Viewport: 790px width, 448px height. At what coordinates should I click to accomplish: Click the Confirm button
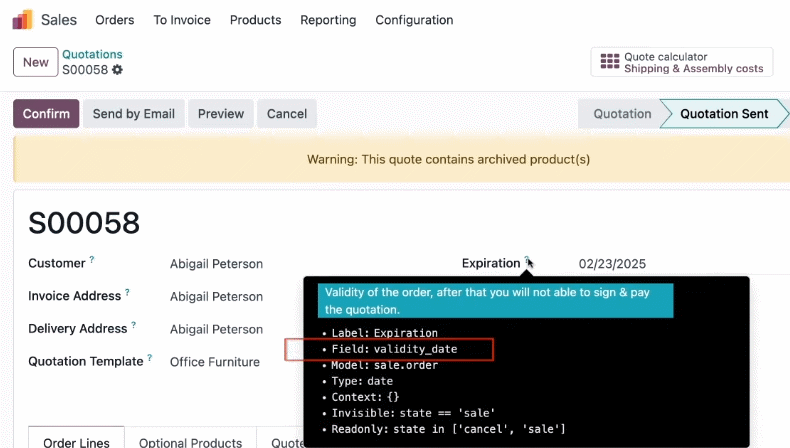click(x=46, y=113)
